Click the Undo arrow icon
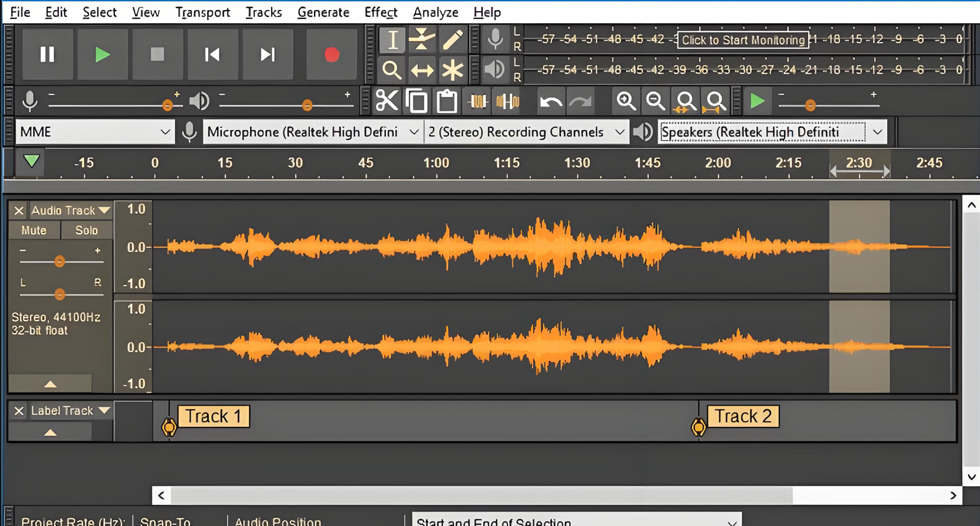This screenshot has width=980, height=526. (551, 102)
